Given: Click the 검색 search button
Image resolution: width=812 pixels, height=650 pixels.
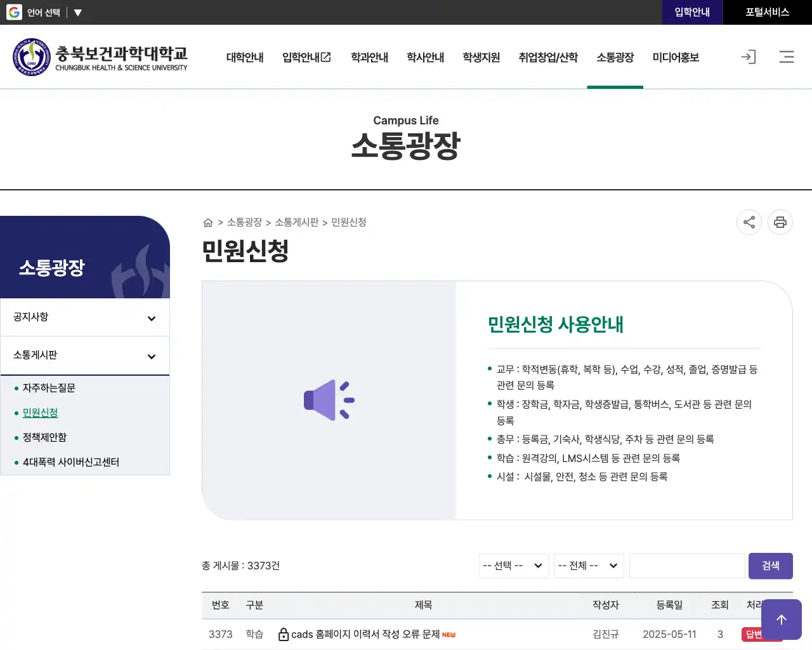Looking at the screenshot, I should point(771,566).
